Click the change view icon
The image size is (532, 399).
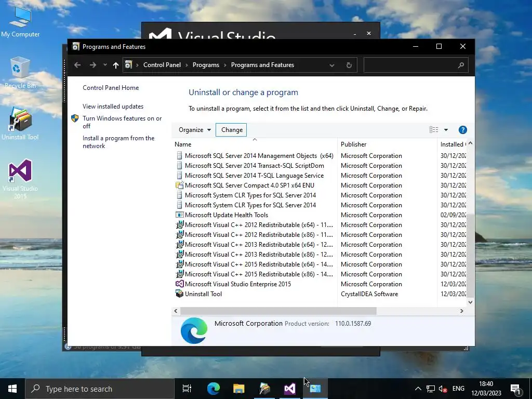(434, 129)
